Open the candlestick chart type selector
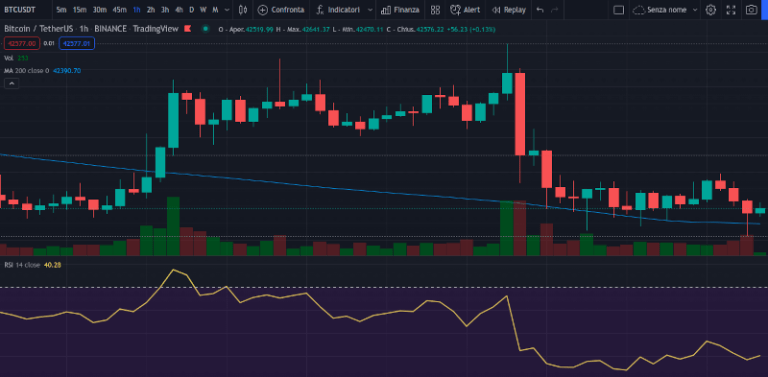This screenshot has width=768, height=377. point(243,10)
